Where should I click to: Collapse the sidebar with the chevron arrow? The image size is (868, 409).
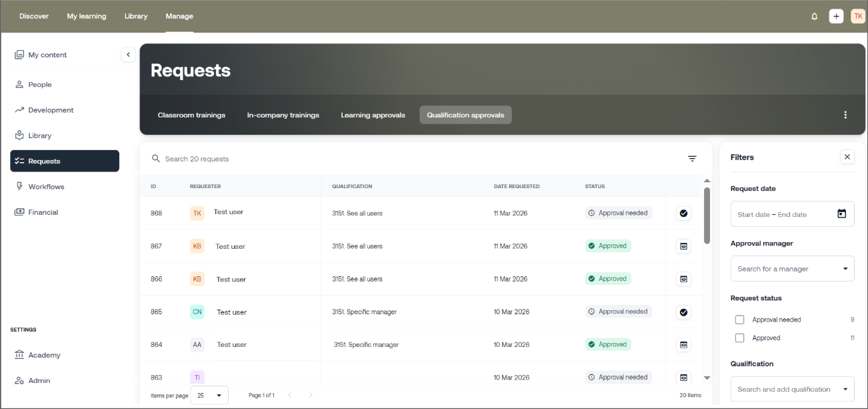pyautogui.click(x=129, y=55)
